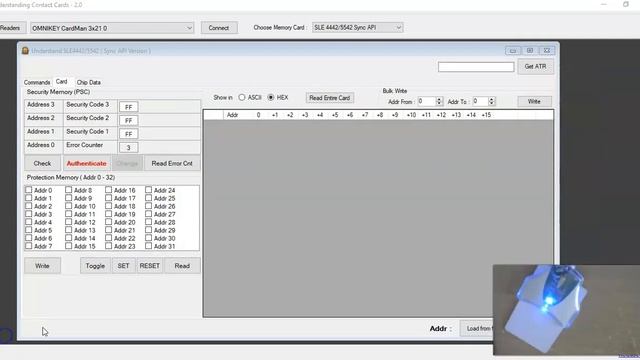
Task: Increment the Addr To value
Action: pyautogui.click(x=491, y=99)
